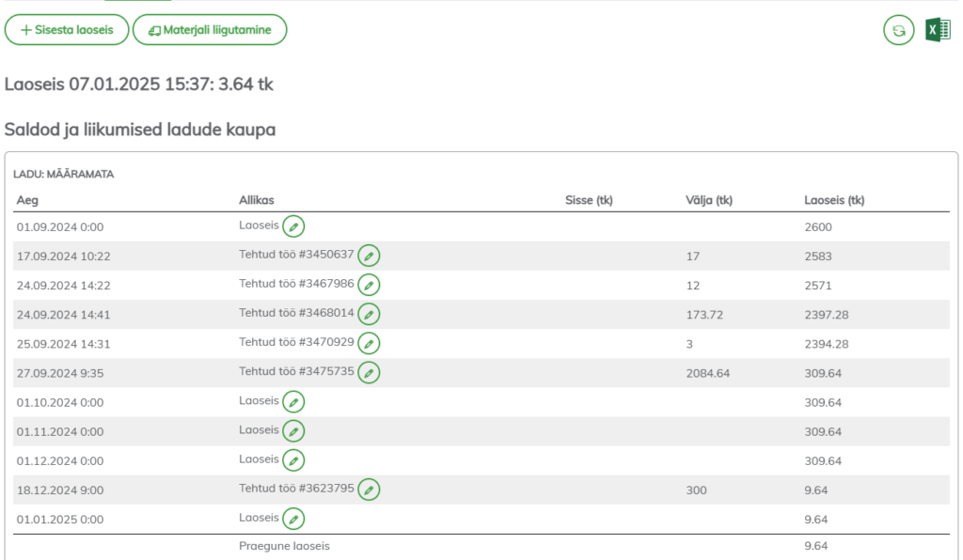Screen dimensions: 963x560
Task: Click pencil icon next to #3467986
Action: pyautogui.click(x=370, y=285)
